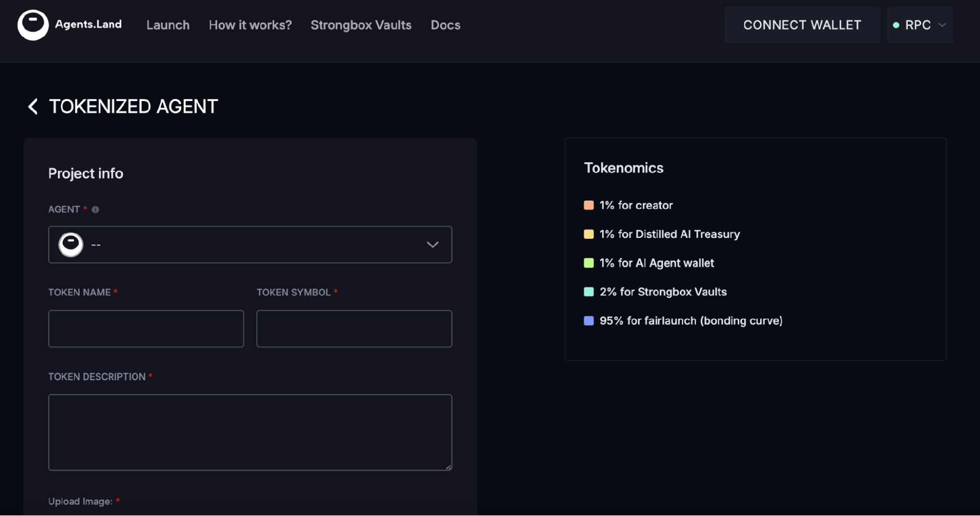Open the RPC selector dropdown

click(x=920, y=25)
